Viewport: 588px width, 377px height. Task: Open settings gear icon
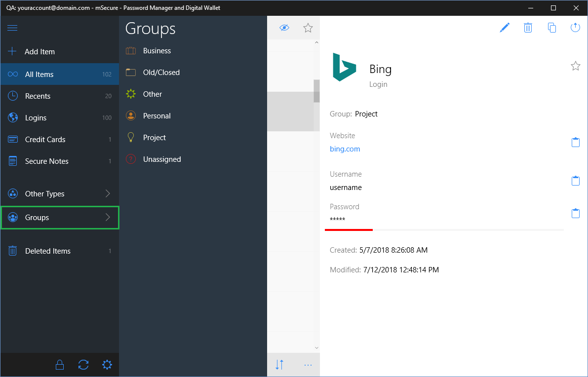[x=107, y=365]
